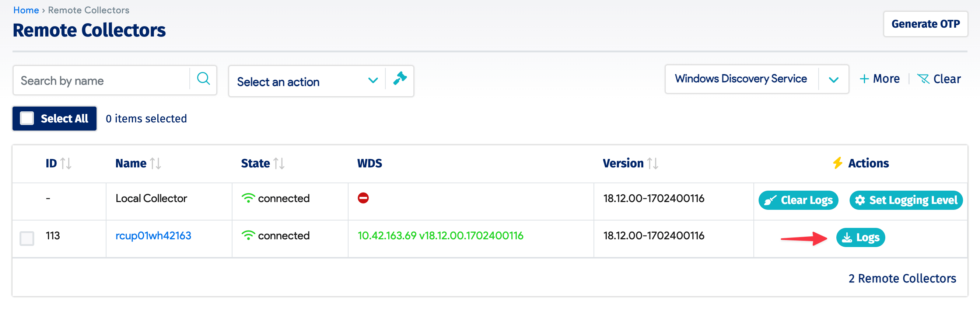Image resolution: width=980 pixels, height=309 pixels.
Task: Click the search magnifier icon
Action: (x=203, y=80)
